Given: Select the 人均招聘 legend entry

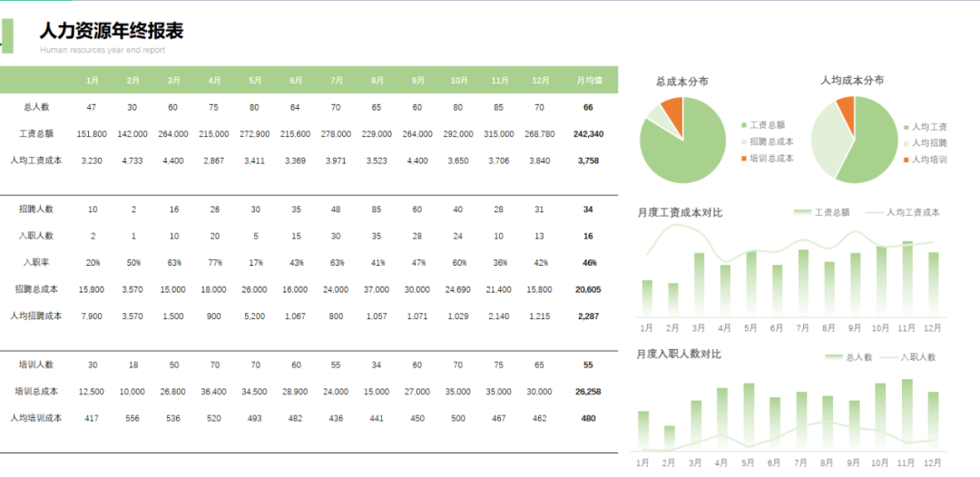Looking at the screenshot, I should 925,143.
